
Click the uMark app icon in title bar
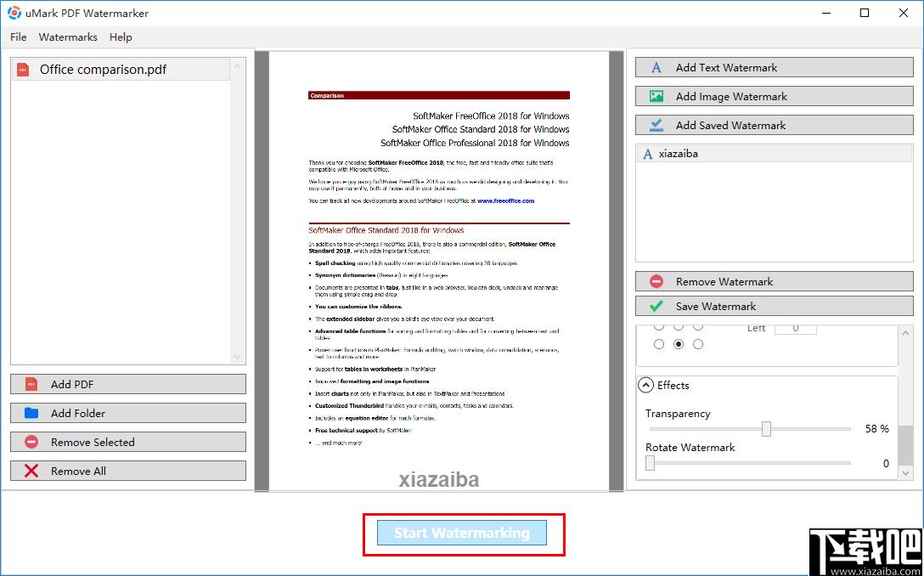point(14,13)
